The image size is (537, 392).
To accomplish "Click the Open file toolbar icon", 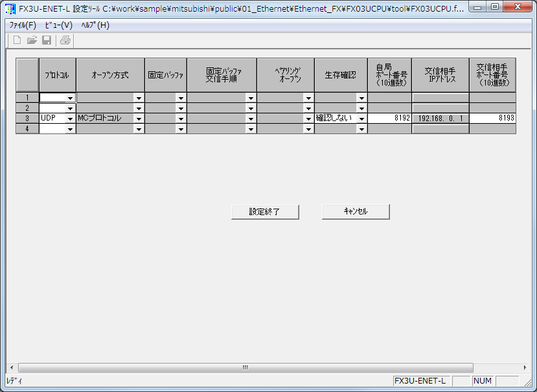I will pos(31,40).
